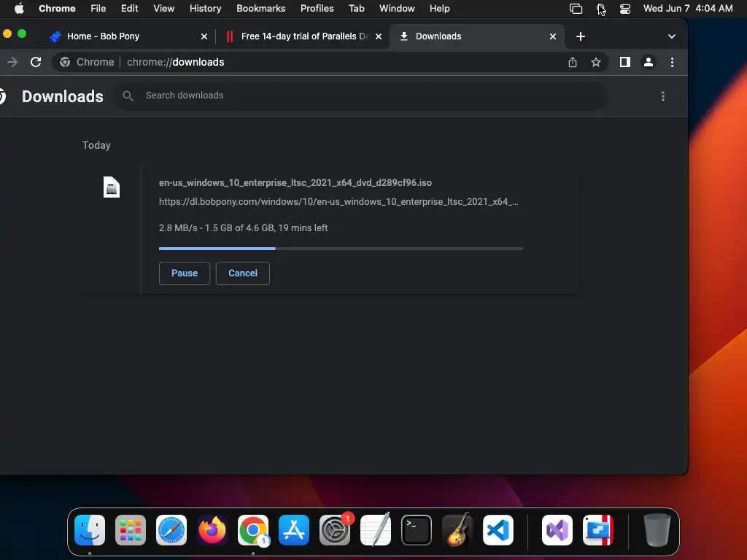
Task: Open the Downloads page more actions menu
Action: pyautogui.click(x=662, y=96)
